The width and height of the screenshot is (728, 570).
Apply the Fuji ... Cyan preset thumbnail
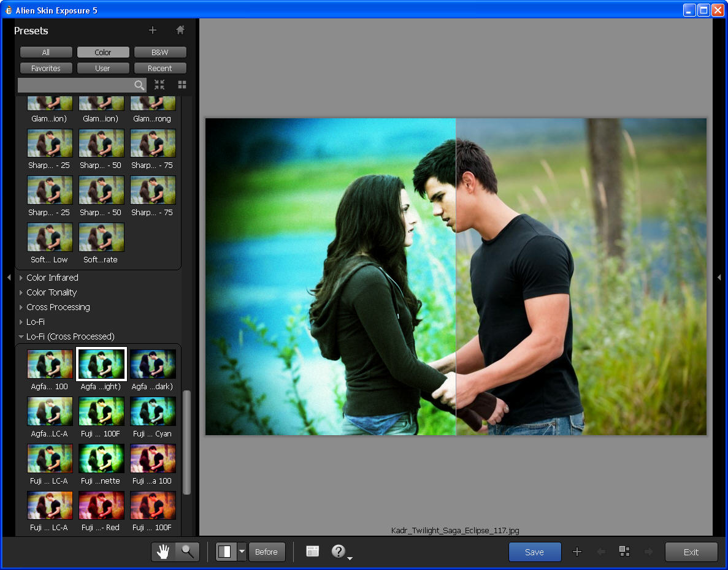click(153, 411)
